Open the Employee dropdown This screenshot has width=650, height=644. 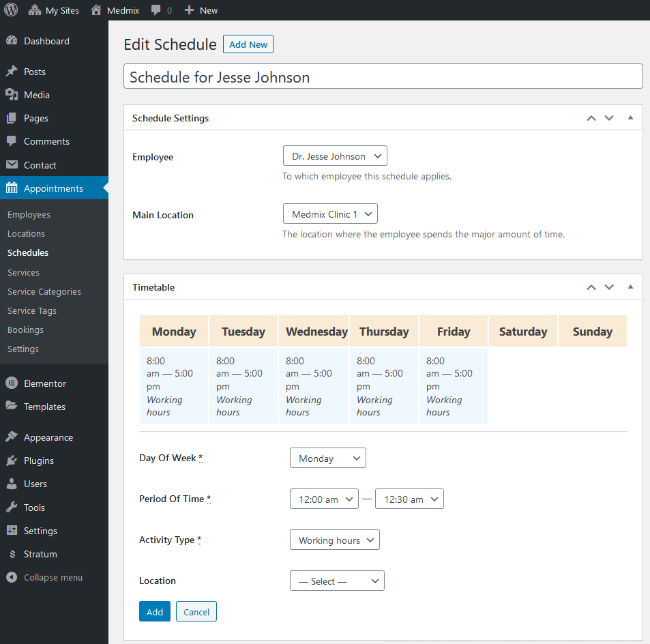click(x=335, y=156)
